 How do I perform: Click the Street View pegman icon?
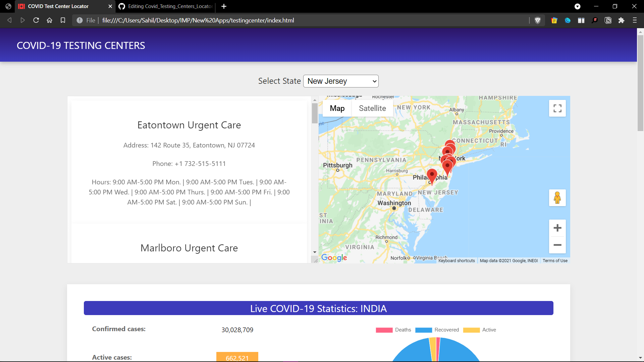(x=557, y=198)
